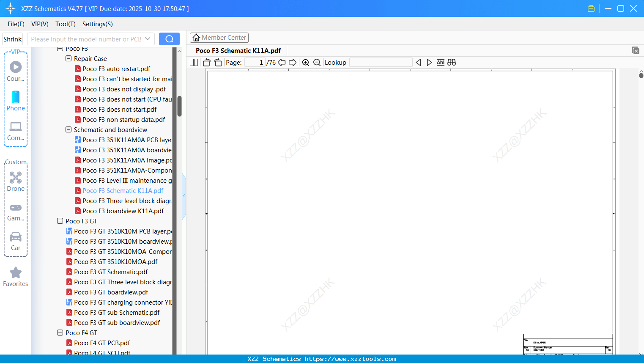
Task: Click the XZZ Schematics app logo
Action: click(11, 8)
